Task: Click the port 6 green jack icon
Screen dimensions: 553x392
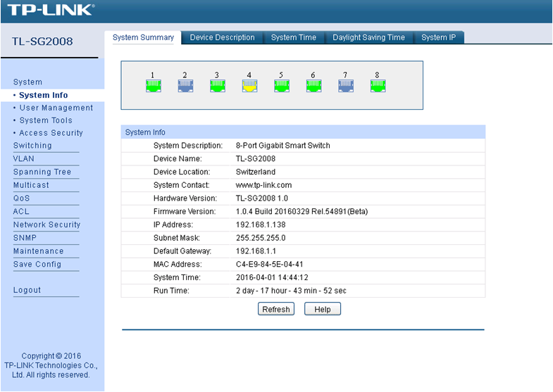Action: point(314,86)
